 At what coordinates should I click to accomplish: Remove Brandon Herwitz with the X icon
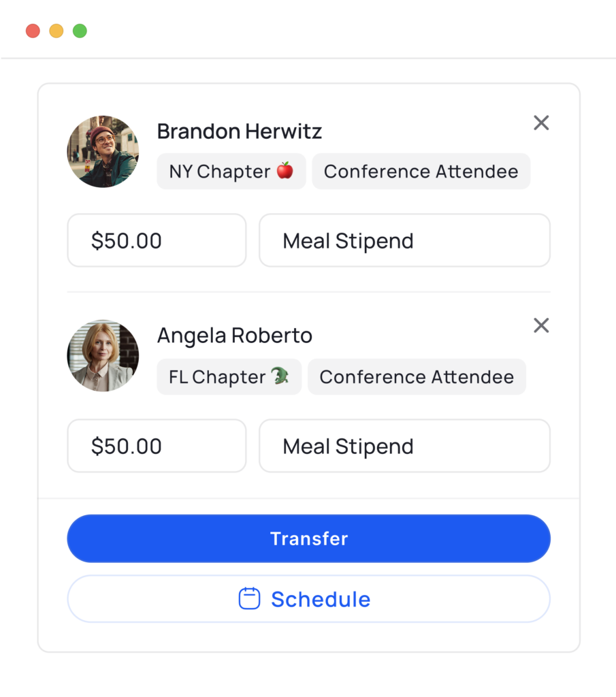pyautogui.click(x=541, y=123)
